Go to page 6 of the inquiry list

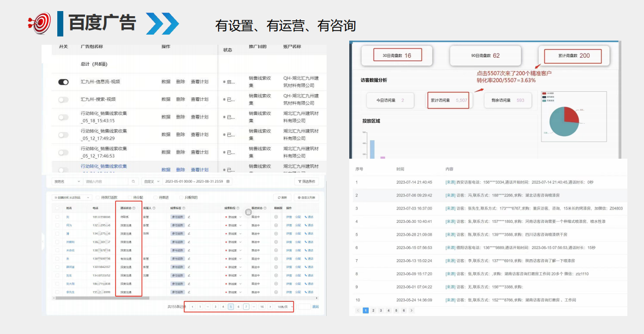click(404, 310)
